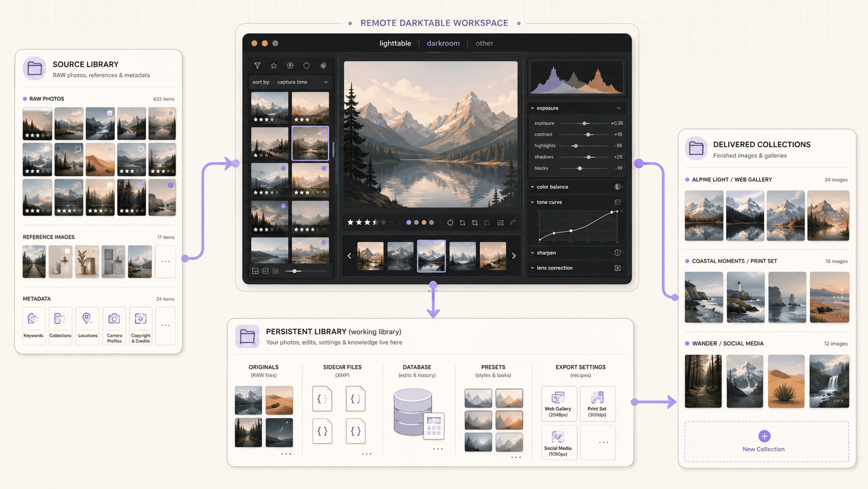Screen dimensions: 868x489
Task: Select the highlighted center filmstrip thumbnail
Action: point(431,256)
